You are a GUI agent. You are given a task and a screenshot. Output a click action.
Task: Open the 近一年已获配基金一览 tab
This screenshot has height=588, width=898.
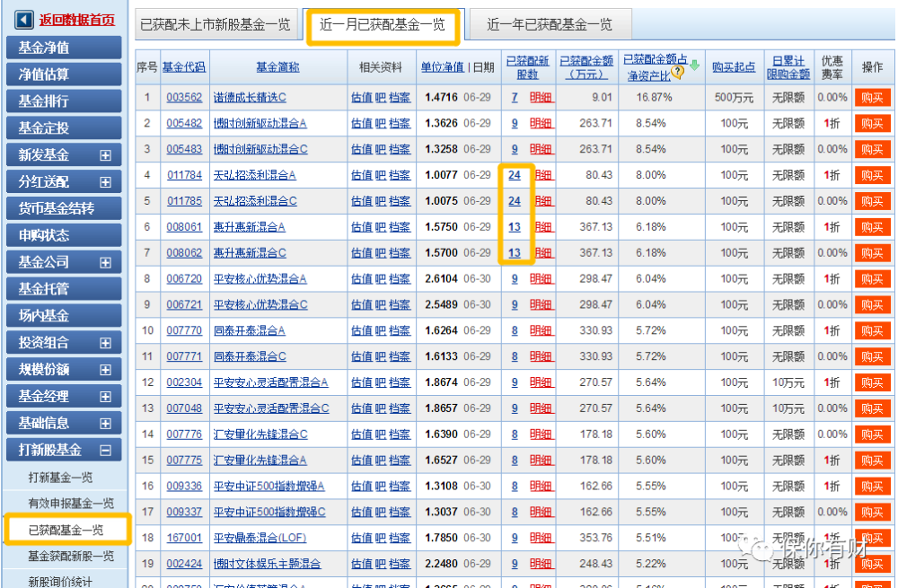pyautogui.click(x=550, y=24)
